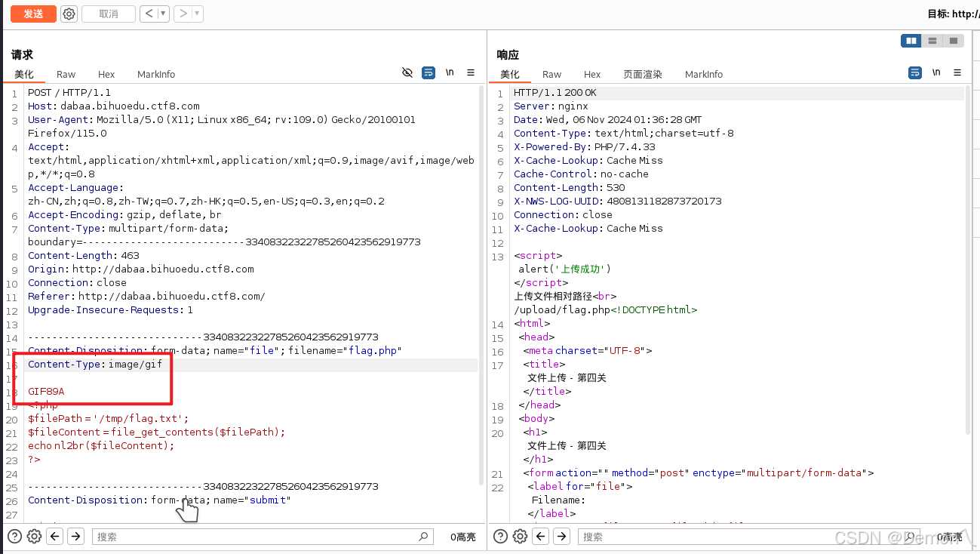
Task: Click the 'HTTP/1.1 200 OK' response status line
Action: coord(555,93)
